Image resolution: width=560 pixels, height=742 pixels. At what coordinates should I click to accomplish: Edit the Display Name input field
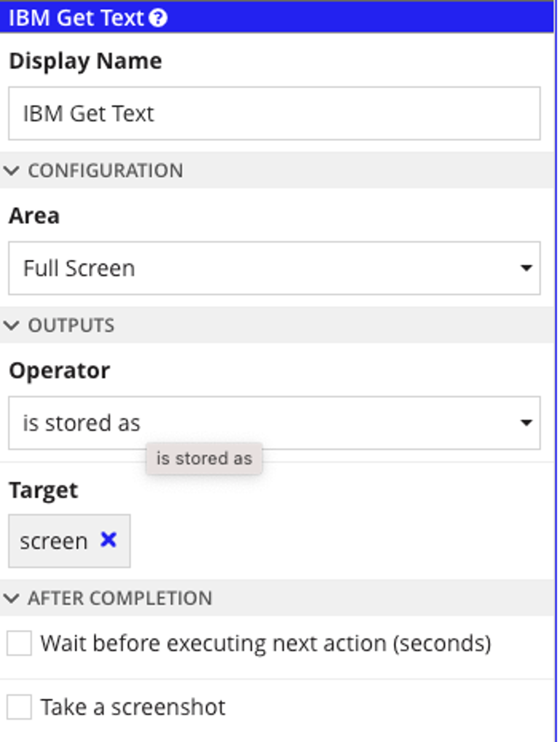click(274, 113)
